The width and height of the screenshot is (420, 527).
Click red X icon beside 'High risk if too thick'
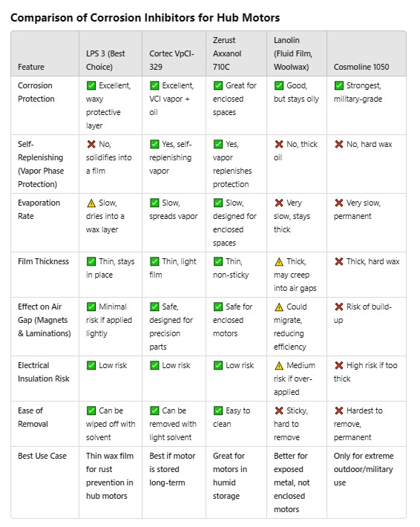[x=338, y=365]
